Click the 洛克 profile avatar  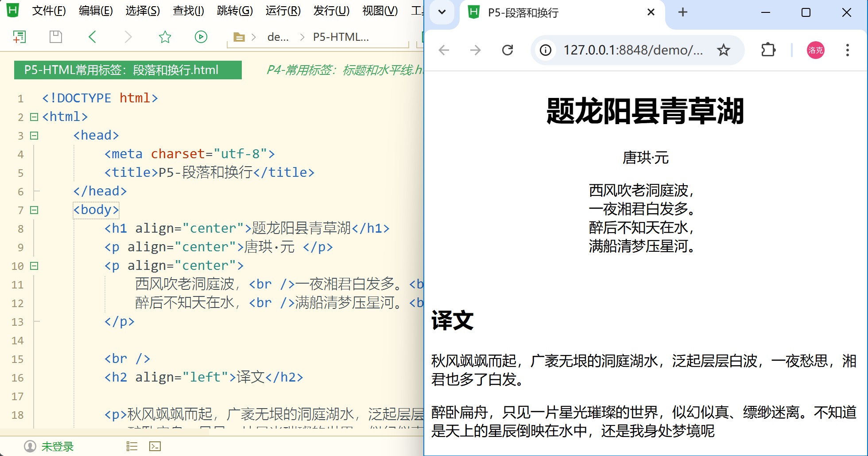click(815, 50)
